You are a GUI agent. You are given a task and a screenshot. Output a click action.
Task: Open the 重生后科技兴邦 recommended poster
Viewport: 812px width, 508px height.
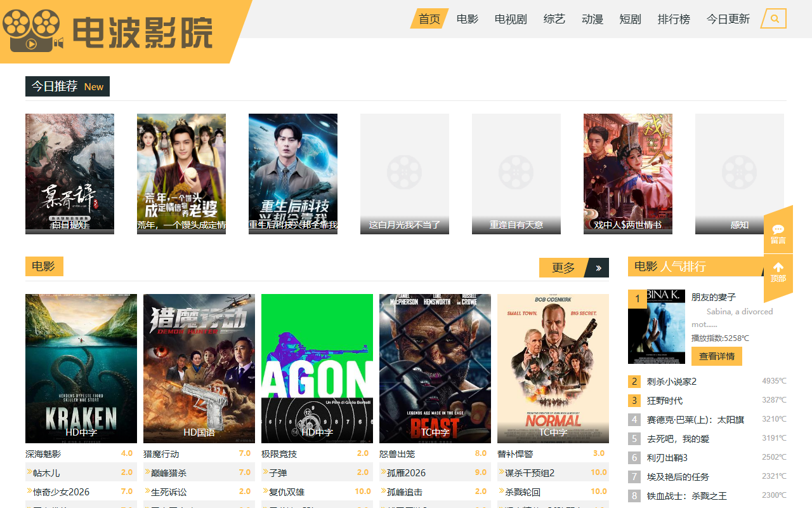(x=293, y=174)
